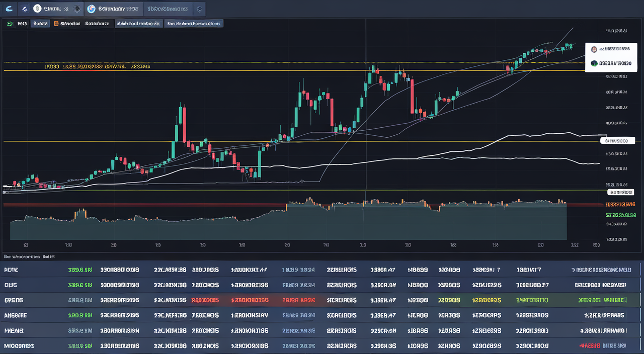Click the dark round icon ending first tab
644x354 pixels.
click(76, 9)
